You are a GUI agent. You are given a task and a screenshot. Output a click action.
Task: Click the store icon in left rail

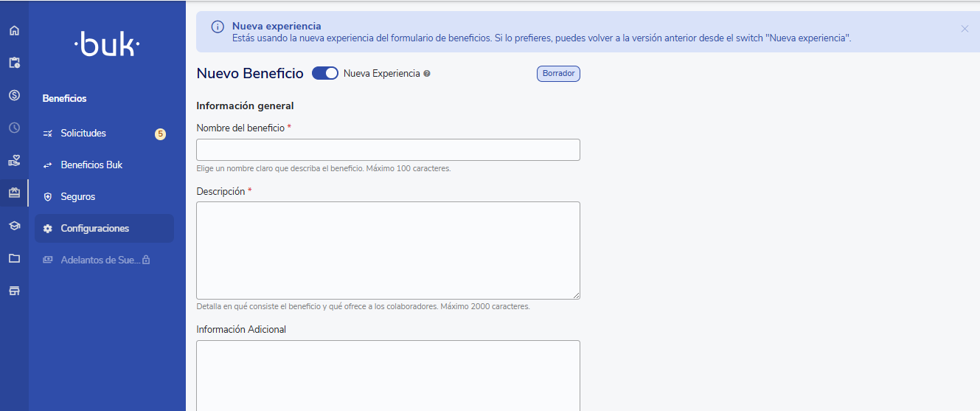(14, 291)
